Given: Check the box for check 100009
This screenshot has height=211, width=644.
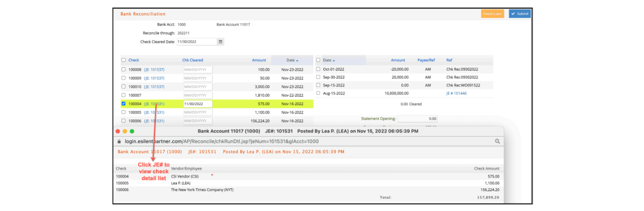Looking at the screenshot, I should [124, 78].
